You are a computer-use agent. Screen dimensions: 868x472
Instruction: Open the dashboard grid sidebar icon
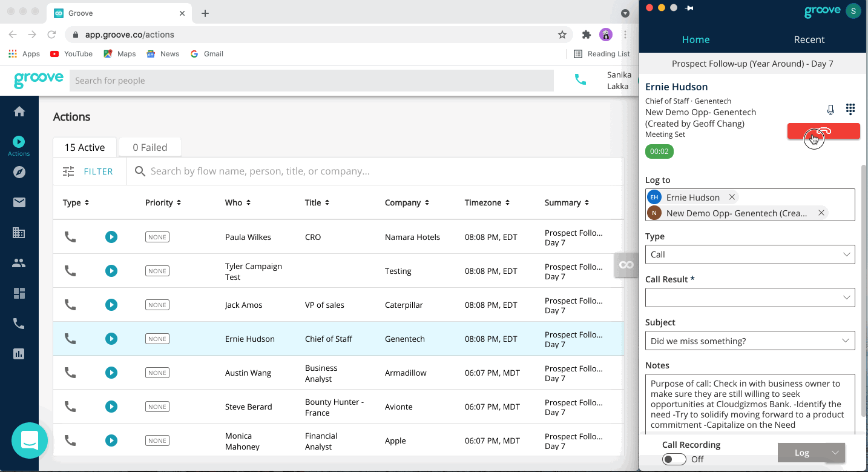pos(19,293)
